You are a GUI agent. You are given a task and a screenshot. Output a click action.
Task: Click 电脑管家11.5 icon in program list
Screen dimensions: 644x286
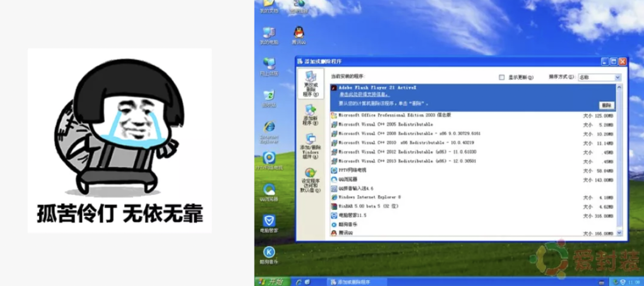(x=334, y=215)
